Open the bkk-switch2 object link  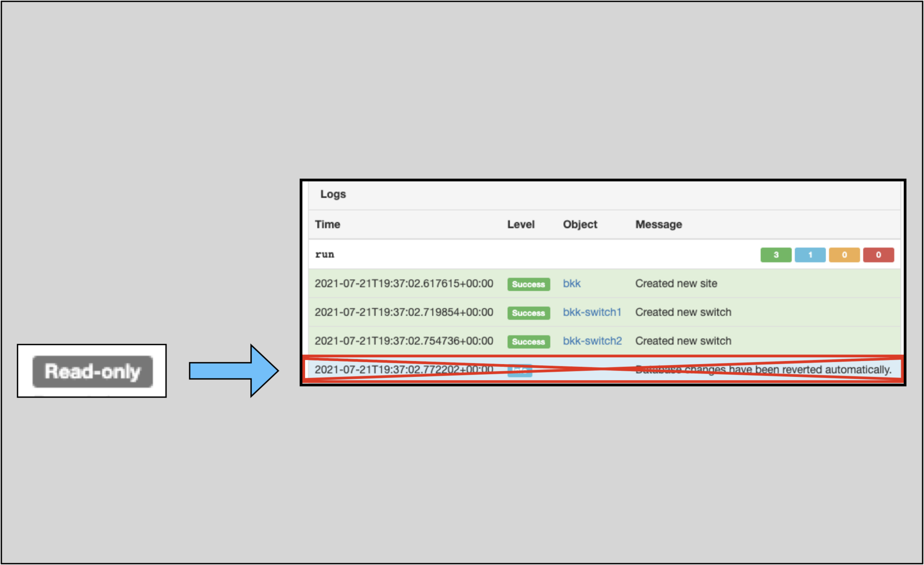tap(592, 341)
